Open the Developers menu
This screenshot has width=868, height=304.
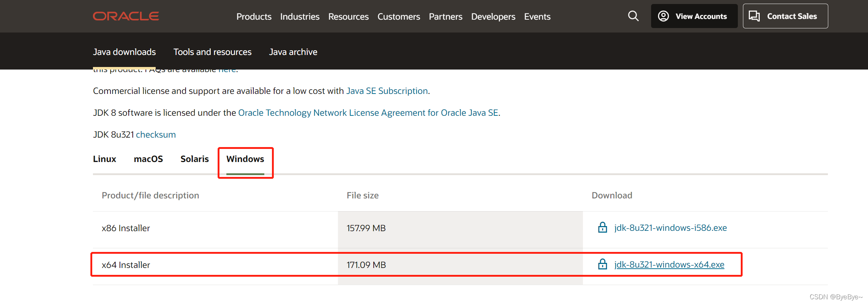click(493, 17)
